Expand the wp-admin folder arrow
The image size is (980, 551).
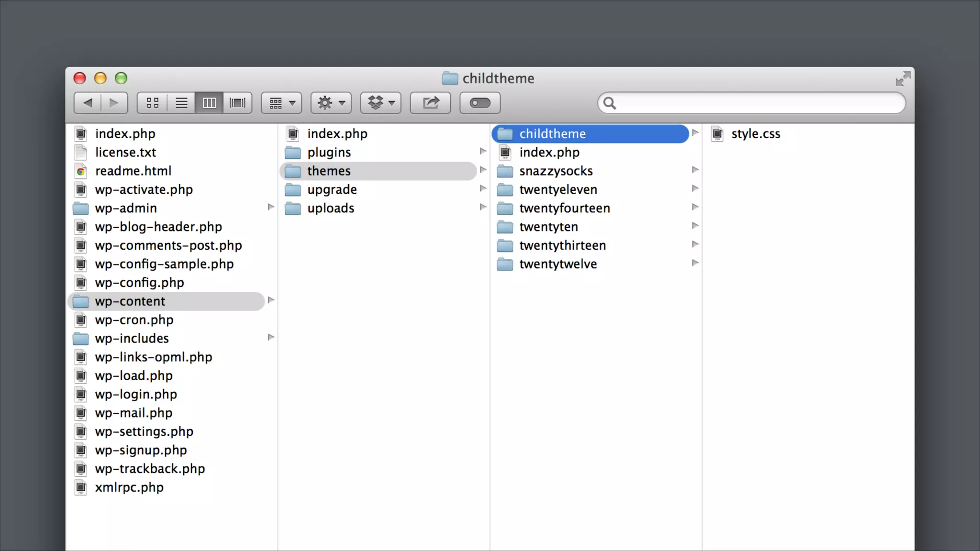[x=271, y=207]
